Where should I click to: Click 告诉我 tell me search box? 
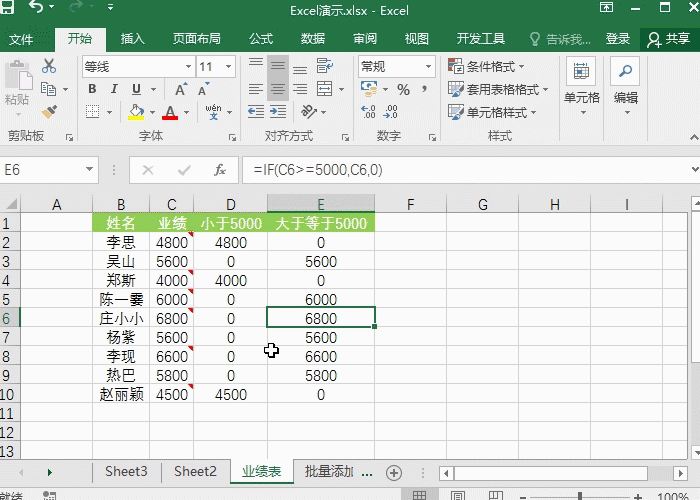pyautogui.click(x=560, y=39)
